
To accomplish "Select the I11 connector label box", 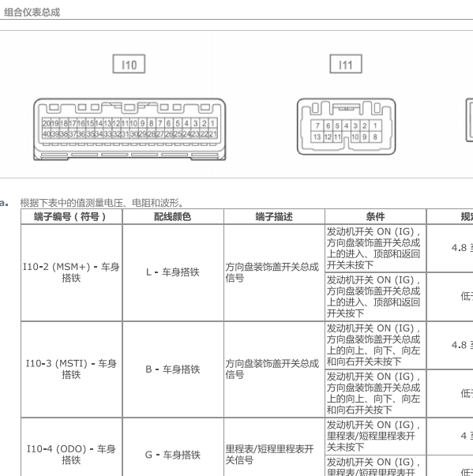I will click(x=346, y=64).
